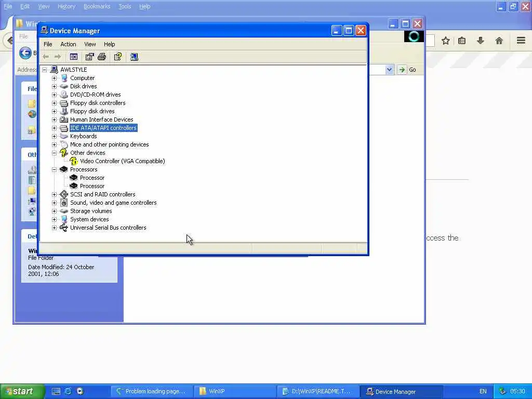Open the View menu in Device Manager

click(90, 44)
